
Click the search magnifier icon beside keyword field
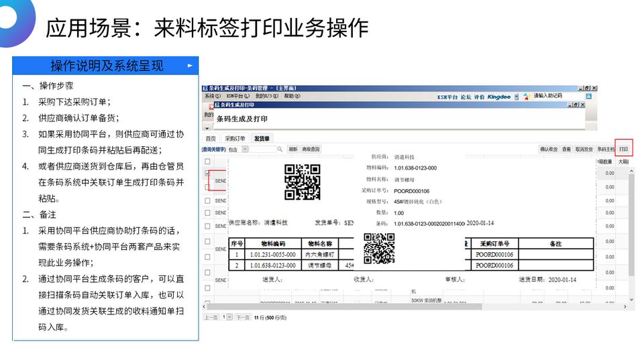pyautogui.click(x=280, y=149)
